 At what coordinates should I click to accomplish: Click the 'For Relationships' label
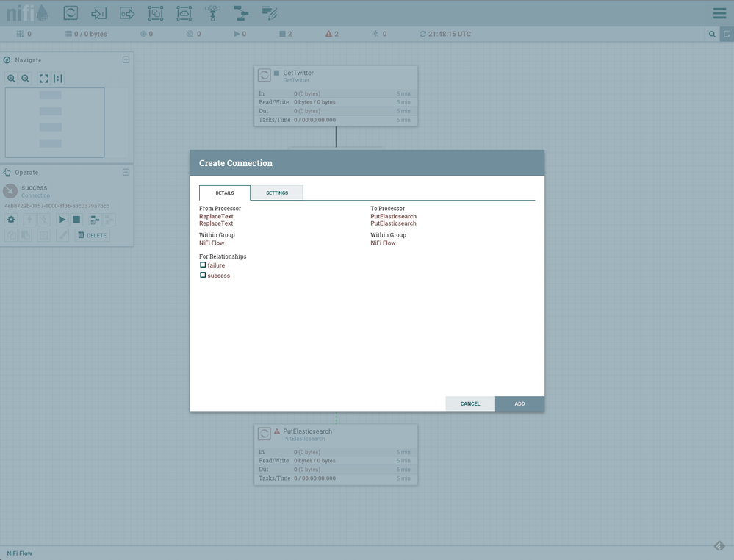223,256
